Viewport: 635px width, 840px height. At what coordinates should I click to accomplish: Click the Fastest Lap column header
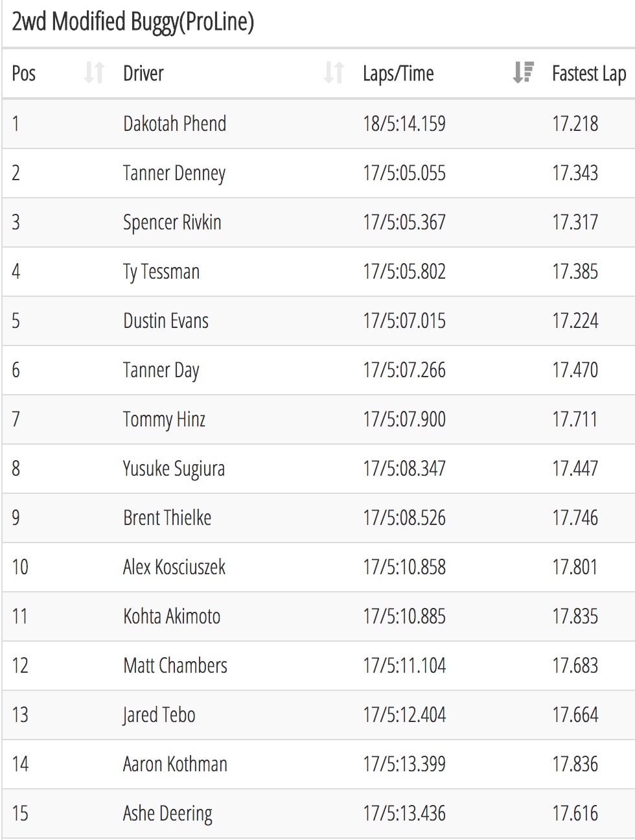click(x=589, y=73)
